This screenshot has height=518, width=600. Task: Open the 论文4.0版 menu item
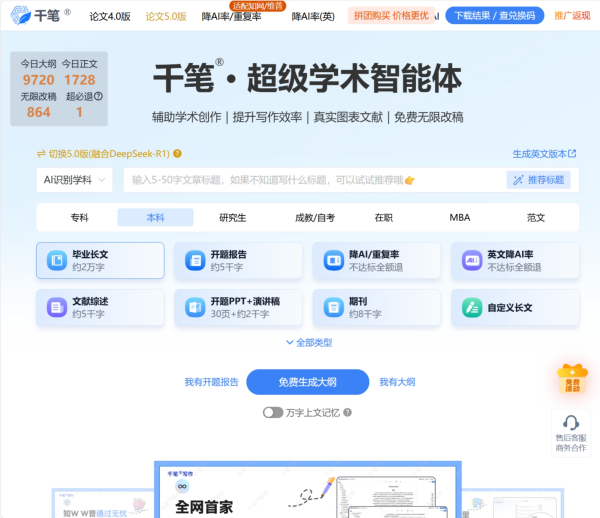110,16
